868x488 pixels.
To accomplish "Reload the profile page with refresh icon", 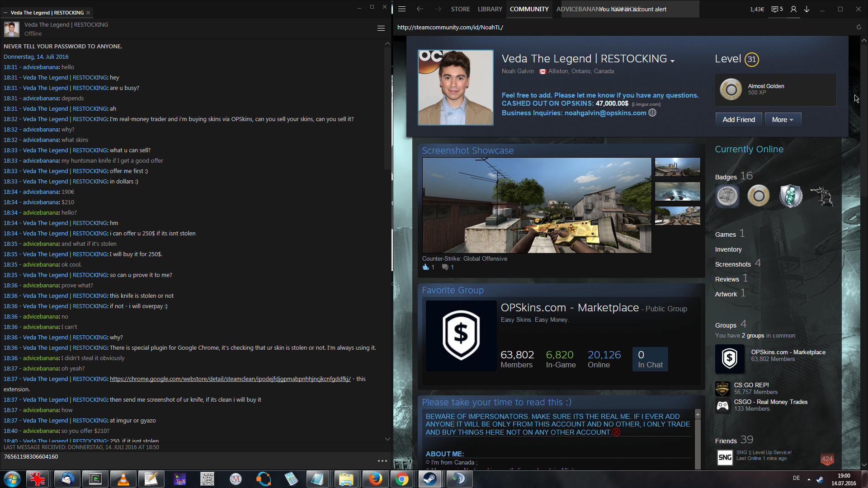I will 859,27.
